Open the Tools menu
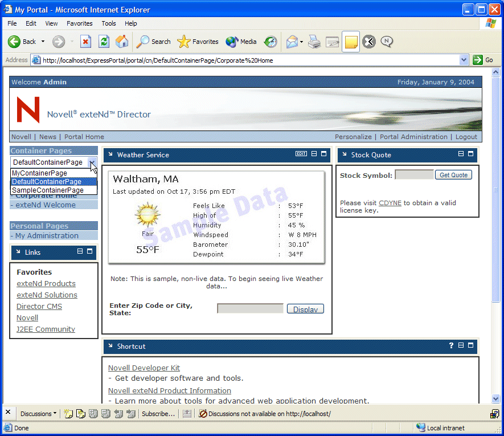 coord(108,23)
